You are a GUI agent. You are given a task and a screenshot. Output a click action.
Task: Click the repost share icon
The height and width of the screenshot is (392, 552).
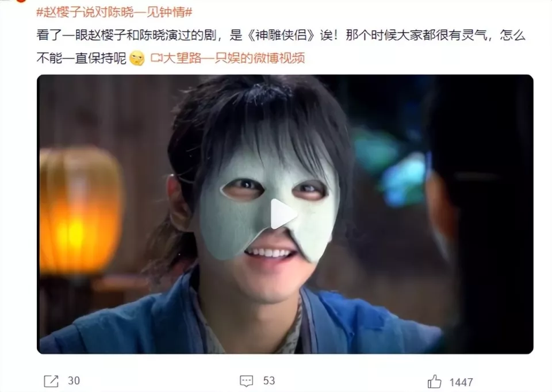51,381
